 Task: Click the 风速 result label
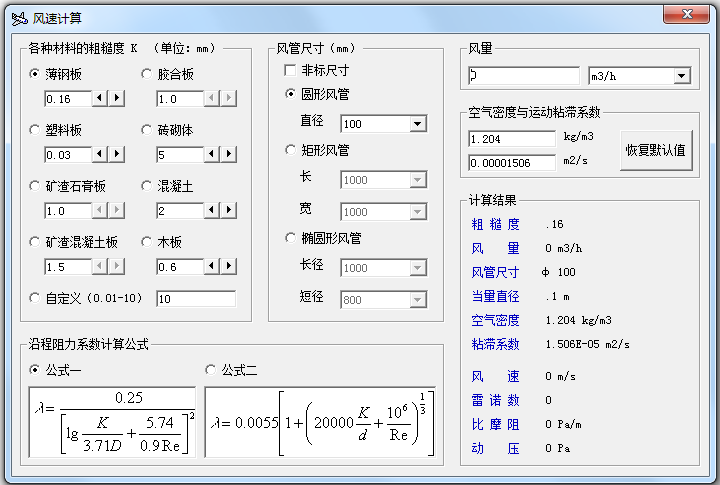[495, 377]
